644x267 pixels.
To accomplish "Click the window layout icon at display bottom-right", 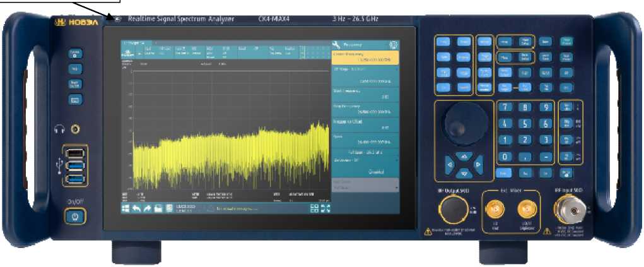I will 314,210.
